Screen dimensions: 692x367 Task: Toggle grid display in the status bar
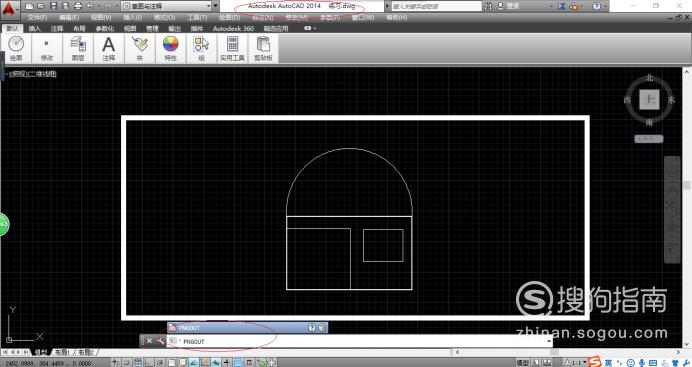click(x=138, y=363)
